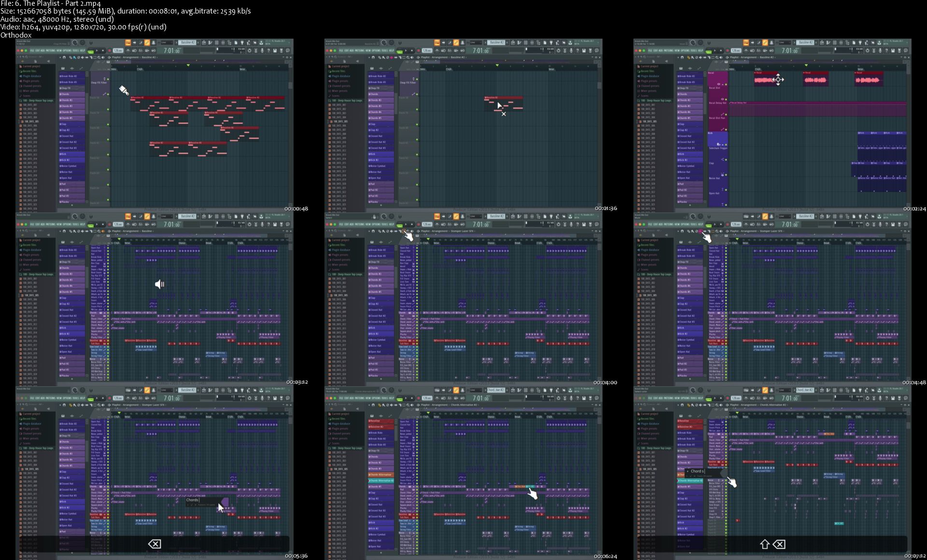Click the Play button in the 00:00:48 frame
Image resolution: width=927 pixels, height=560 pixels.
point(97,51)
